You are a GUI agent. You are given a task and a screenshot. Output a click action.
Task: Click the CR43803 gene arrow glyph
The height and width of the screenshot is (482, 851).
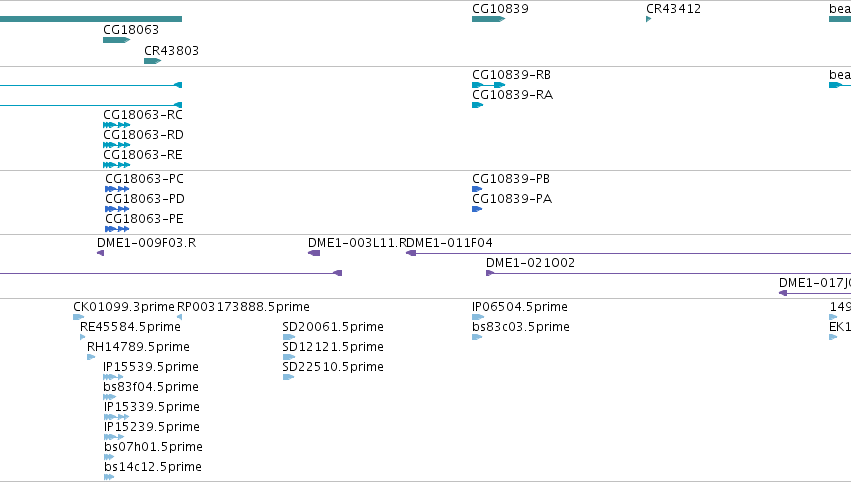coord(153,61)
